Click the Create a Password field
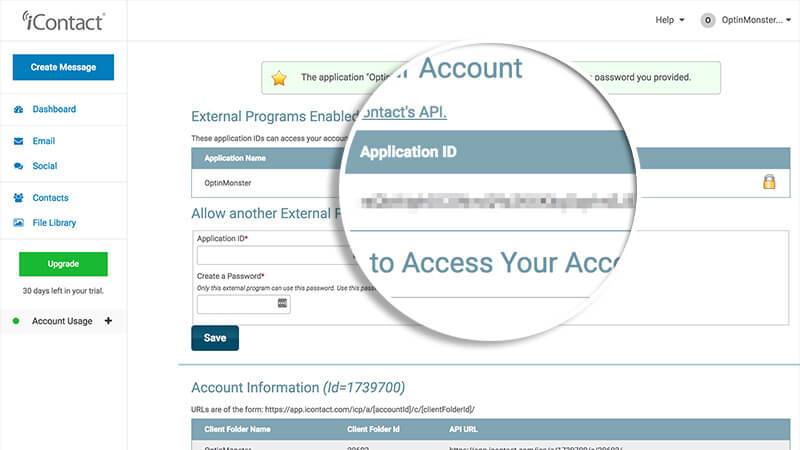This screenshot has height=450, width=800. click(243, 304)
